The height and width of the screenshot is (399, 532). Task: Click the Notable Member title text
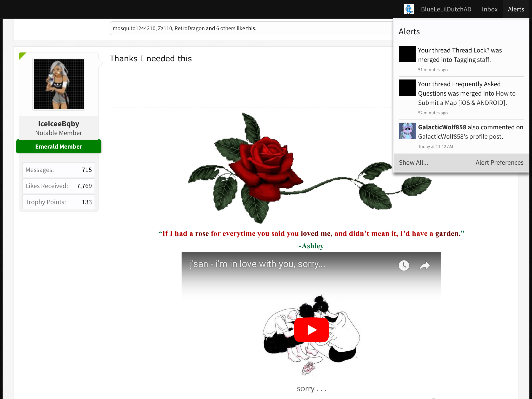pos(59,133)
